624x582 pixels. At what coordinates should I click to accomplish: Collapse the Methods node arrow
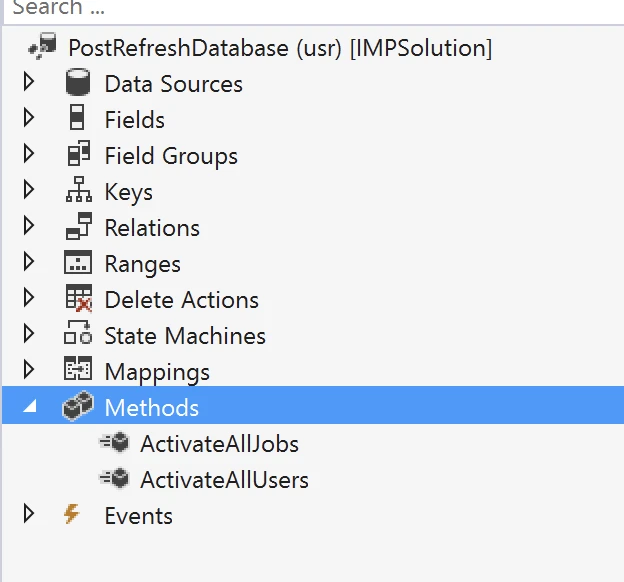point(29,409)
